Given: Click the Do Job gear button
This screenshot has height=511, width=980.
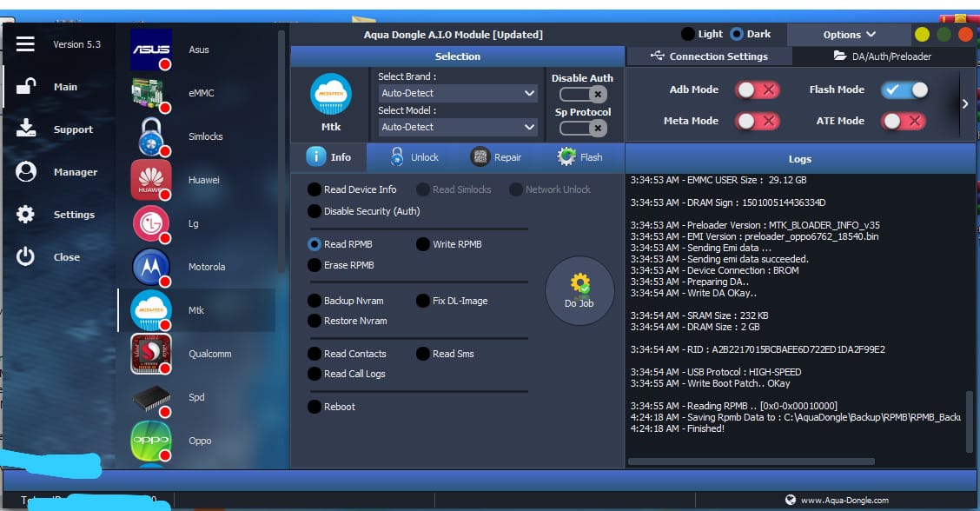Looking at the screenshot, I should click(x=579, y=291).
